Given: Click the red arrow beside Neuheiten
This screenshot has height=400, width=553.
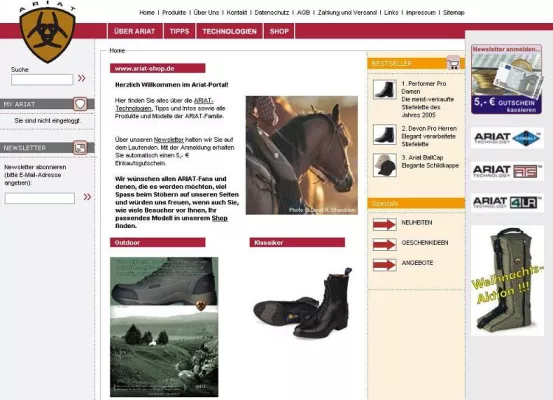Looking at the screenshot, I should tap(384, 224).
